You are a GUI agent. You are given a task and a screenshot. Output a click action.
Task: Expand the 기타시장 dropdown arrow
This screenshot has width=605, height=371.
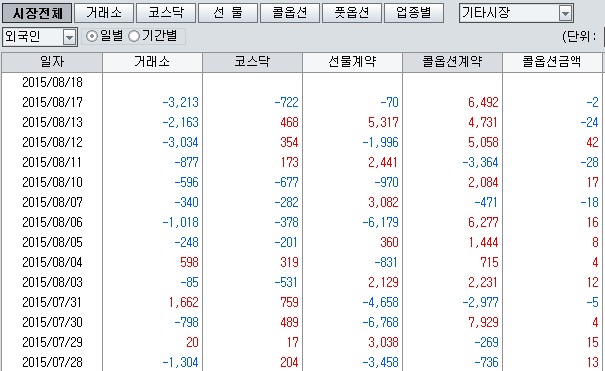[x=565, y=14]
